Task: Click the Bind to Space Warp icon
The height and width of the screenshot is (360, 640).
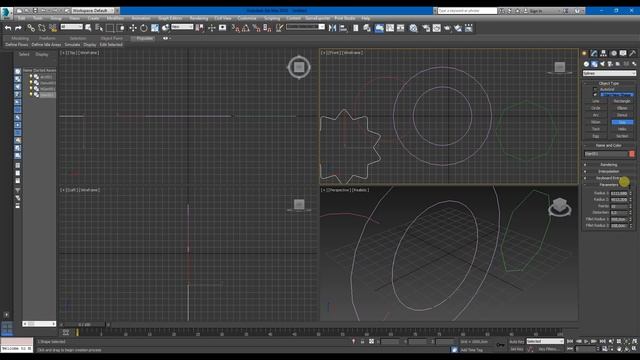Action: point(53,28)
